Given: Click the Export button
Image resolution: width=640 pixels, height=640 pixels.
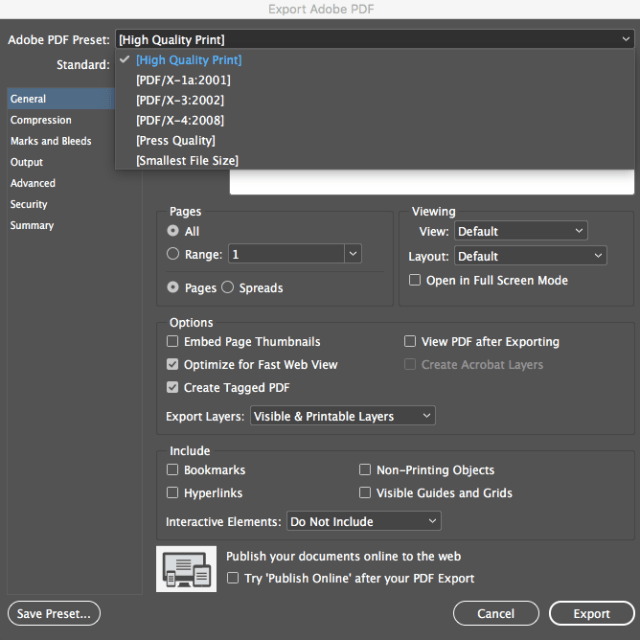Looking at the screenshot, I should [x=591, y=613].
